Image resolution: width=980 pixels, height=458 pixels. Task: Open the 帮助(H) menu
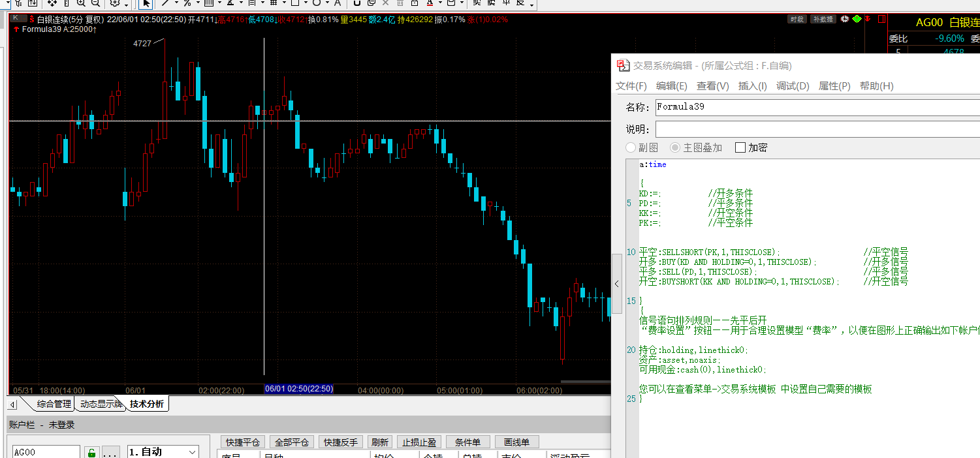pyautogui.click(x=877, y=86)
